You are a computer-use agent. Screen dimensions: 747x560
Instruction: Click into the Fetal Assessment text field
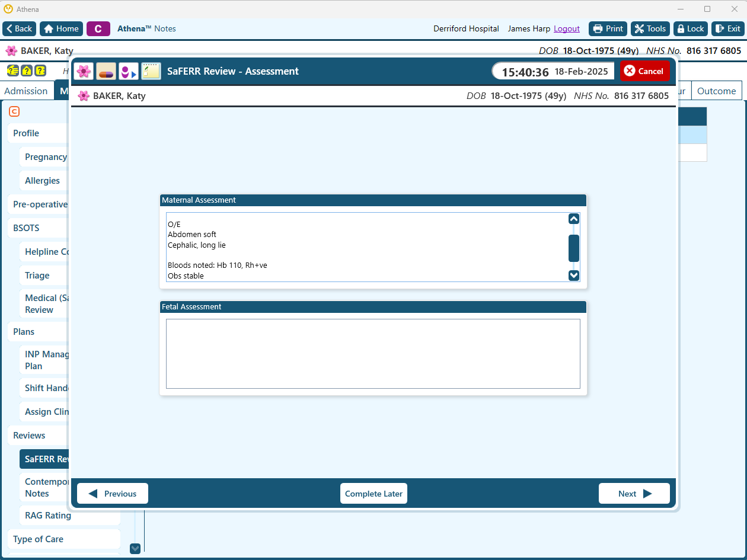373,354
